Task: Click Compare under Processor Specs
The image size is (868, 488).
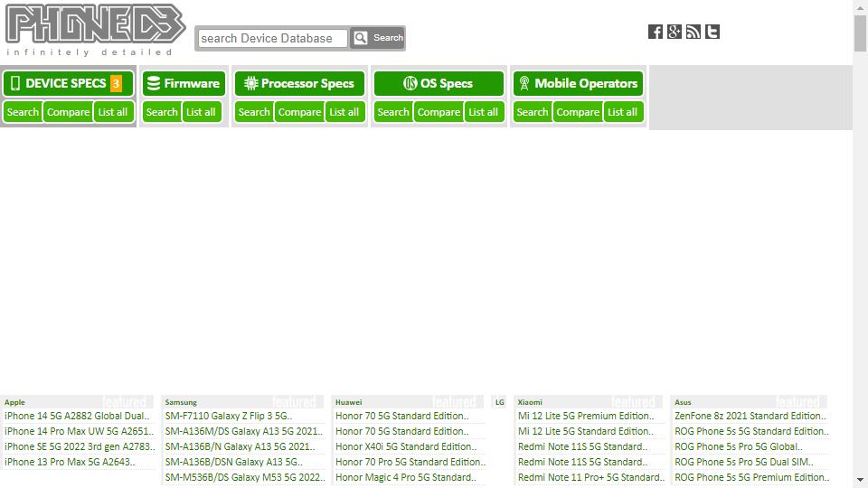Action: (x=299, y=112)
